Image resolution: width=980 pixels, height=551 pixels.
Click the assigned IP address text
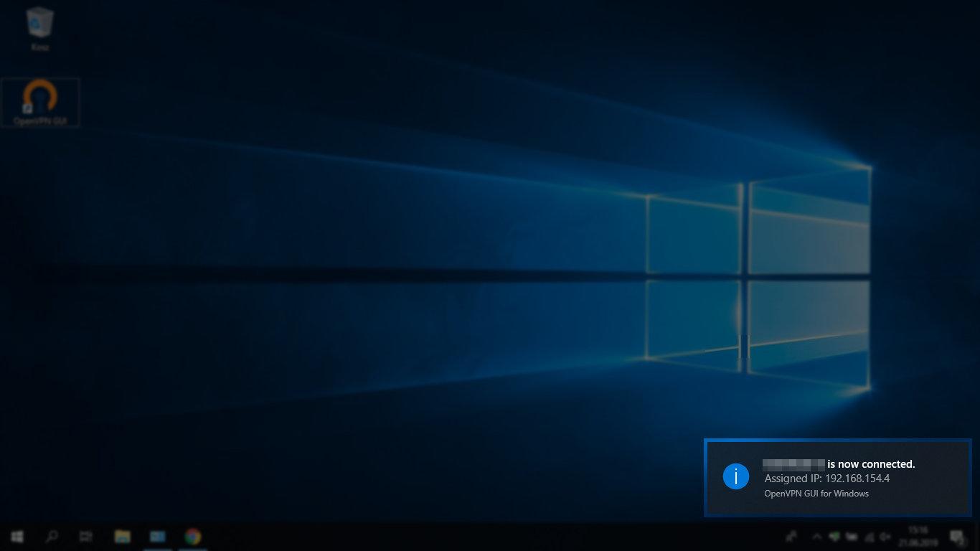(826, 478)
